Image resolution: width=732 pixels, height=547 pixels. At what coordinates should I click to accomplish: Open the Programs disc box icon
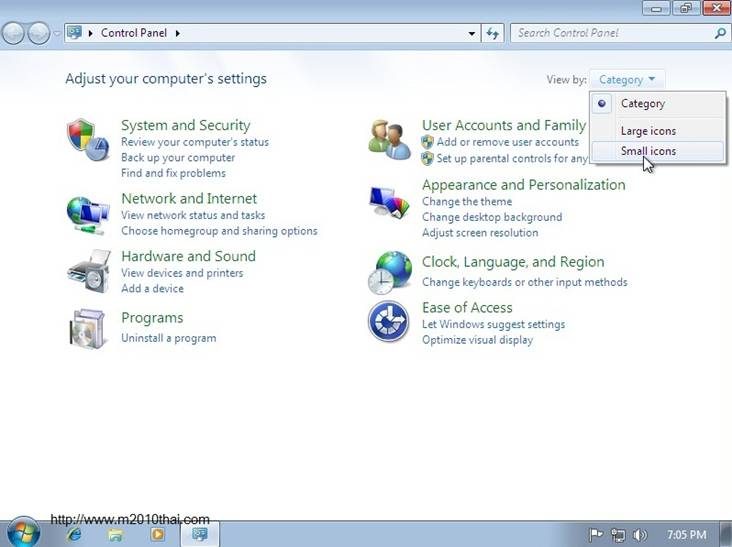click(x=87, y=329)
